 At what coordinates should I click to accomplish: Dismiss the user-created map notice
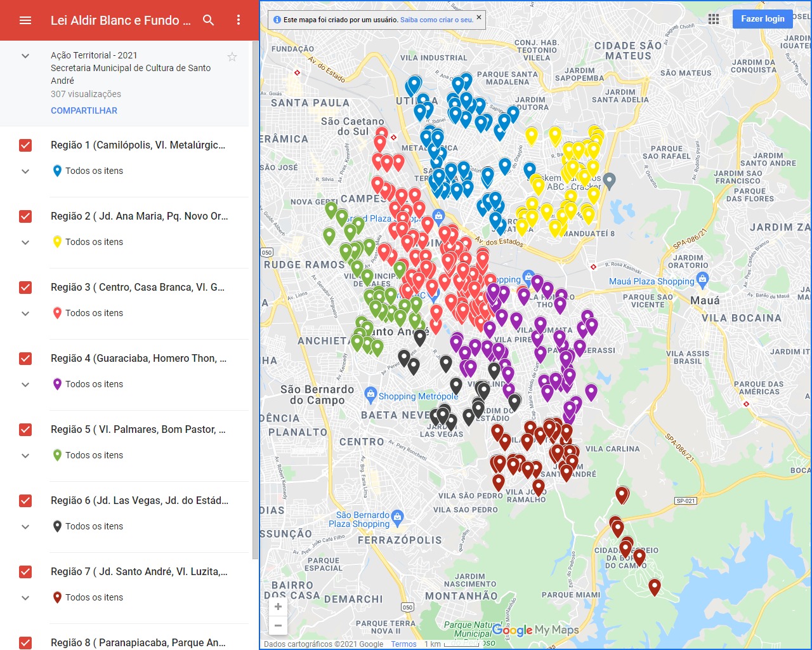pos(479,17)
